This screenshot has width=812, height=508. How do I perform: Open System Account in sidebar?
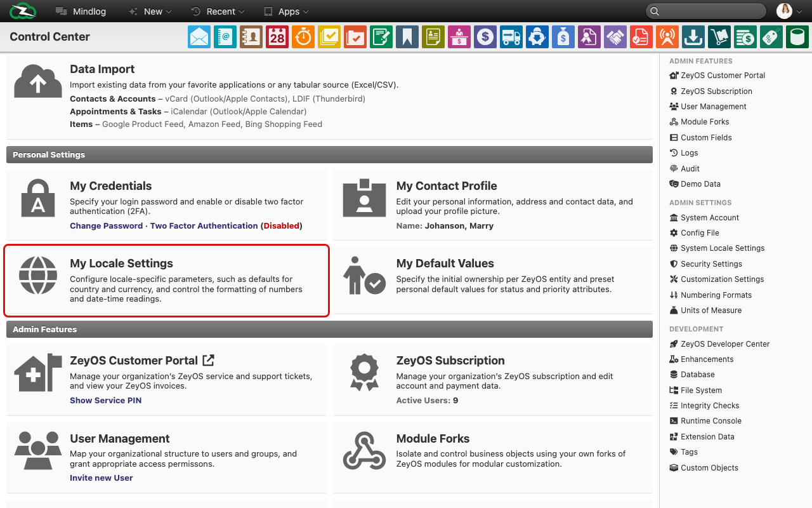coord(704,218)
